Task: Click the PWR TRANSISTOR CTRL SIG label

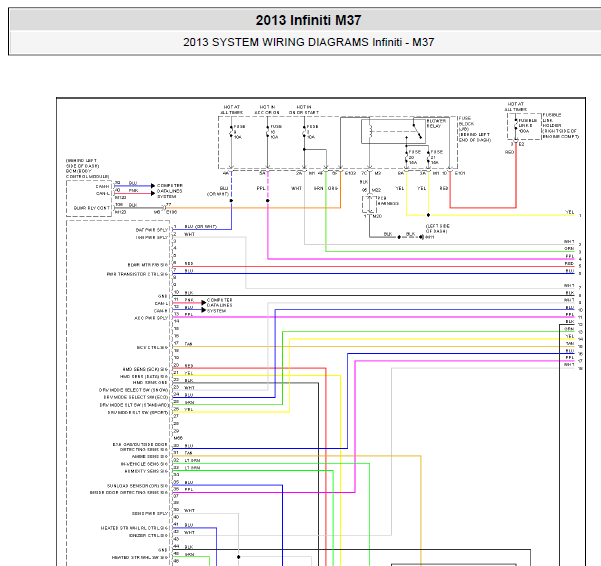Action: (x=137, y=274)
